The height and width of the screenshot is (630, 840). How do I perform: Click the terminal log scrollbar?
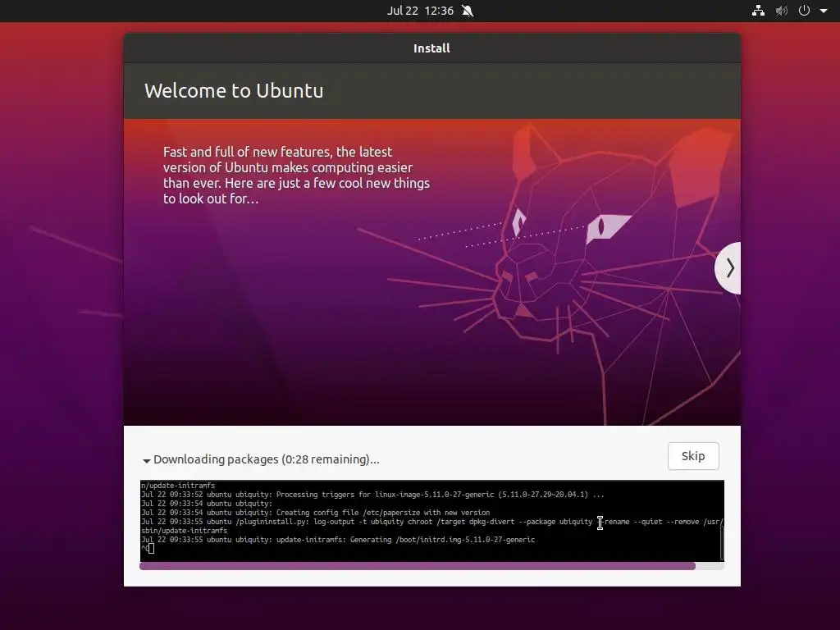(722, 543)
